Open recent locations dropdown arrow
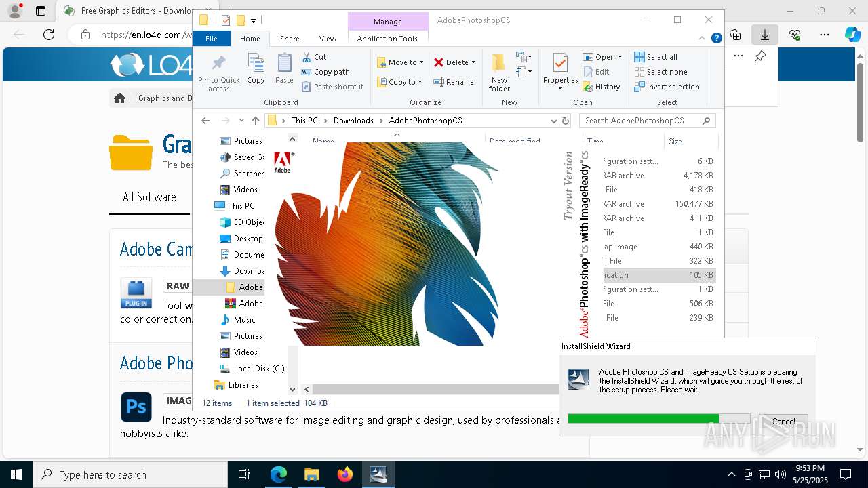The image size is (868, 488). tap(241, 121)
